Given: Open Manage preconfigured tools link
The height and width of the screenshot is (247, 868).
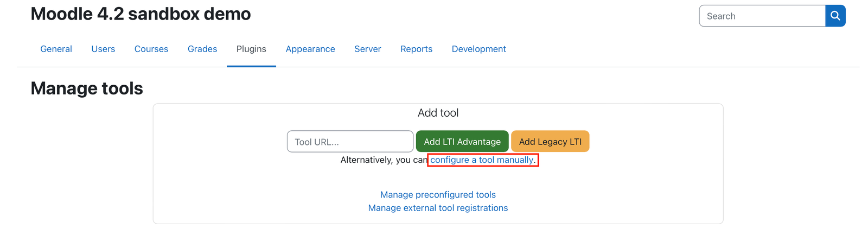Looking at the screenshot, I should (x=438, y=194).
